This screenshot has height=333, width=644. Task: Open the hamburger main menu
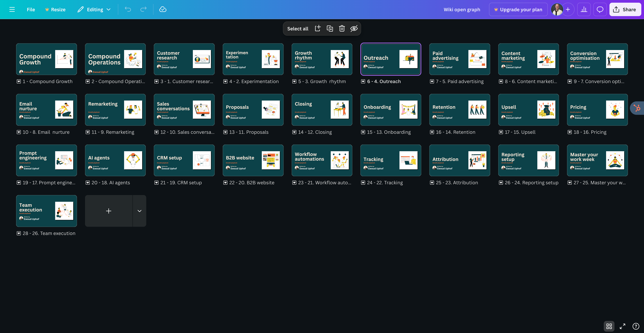click(12, 10)
